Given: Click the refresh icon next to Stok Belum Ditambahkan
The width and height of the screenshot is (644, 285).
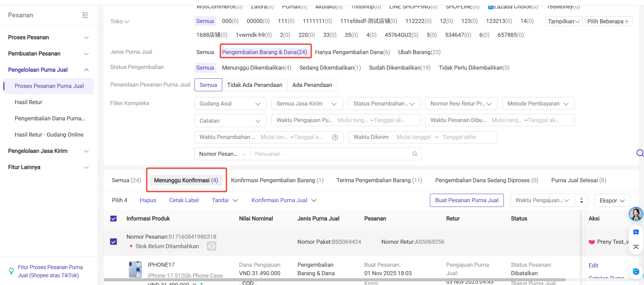Looking at the screenshot, I should tap(211, 246).
